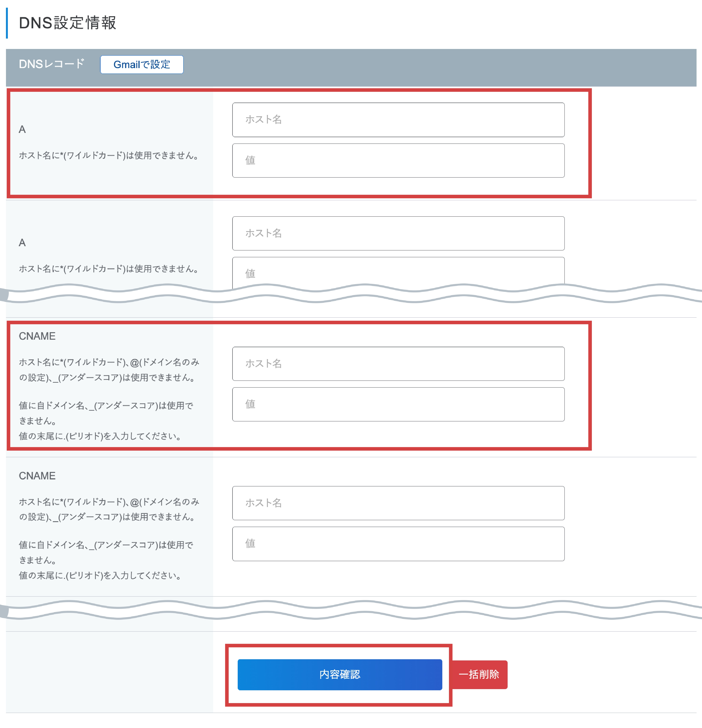Focus the second A record 値 field

point(398,273)
